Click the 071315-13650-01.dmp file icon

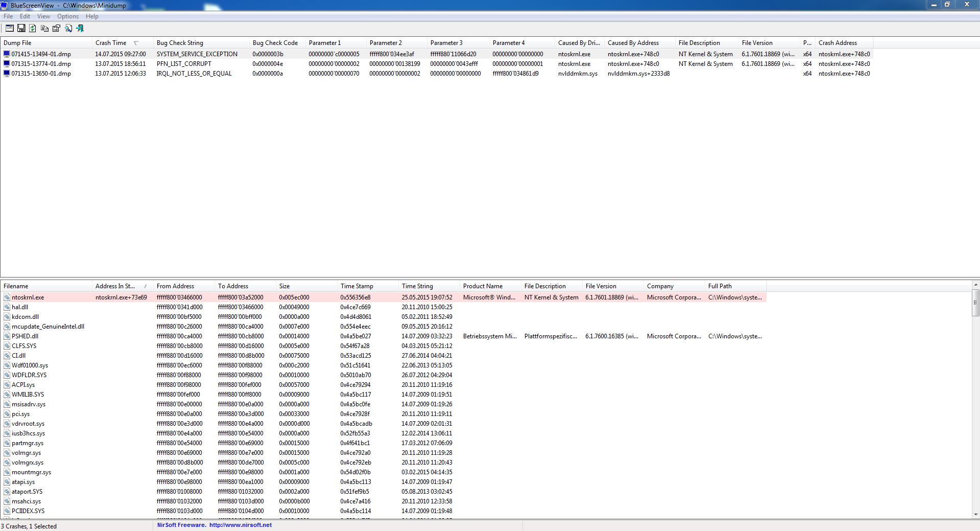7,73
